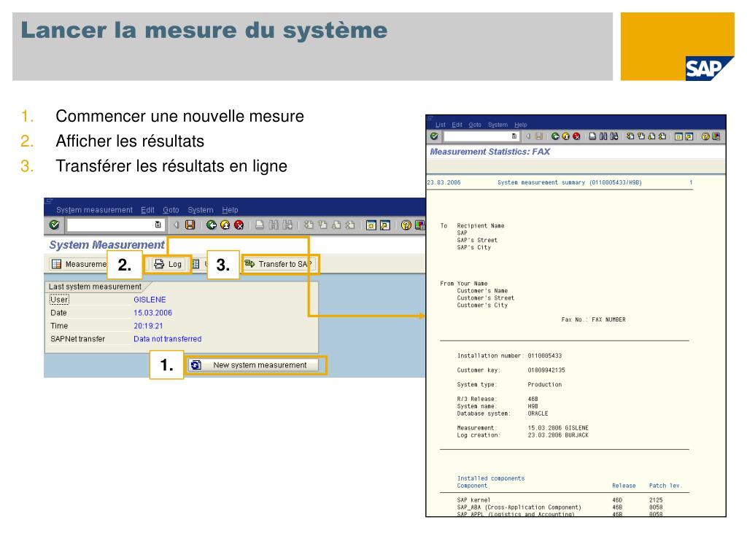Click the yellow Exit icon in System Measurement toolbar

(225, 225)
